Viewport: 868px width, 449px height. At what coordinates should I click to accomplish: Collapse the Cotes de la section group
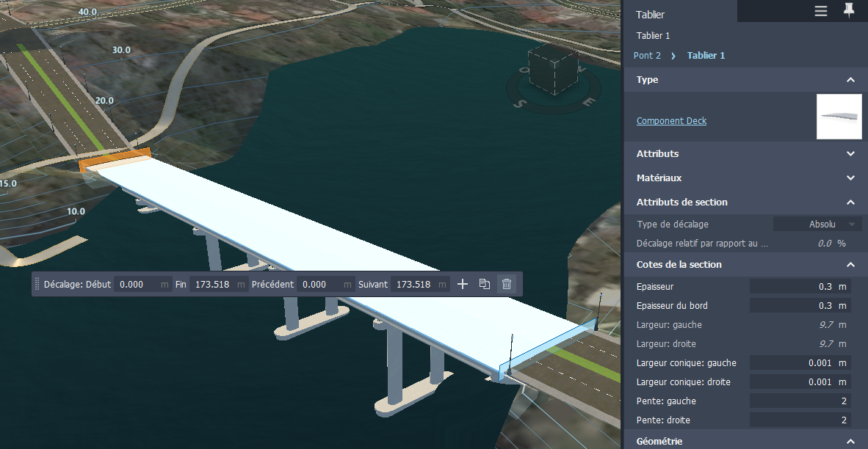[850, 265]
